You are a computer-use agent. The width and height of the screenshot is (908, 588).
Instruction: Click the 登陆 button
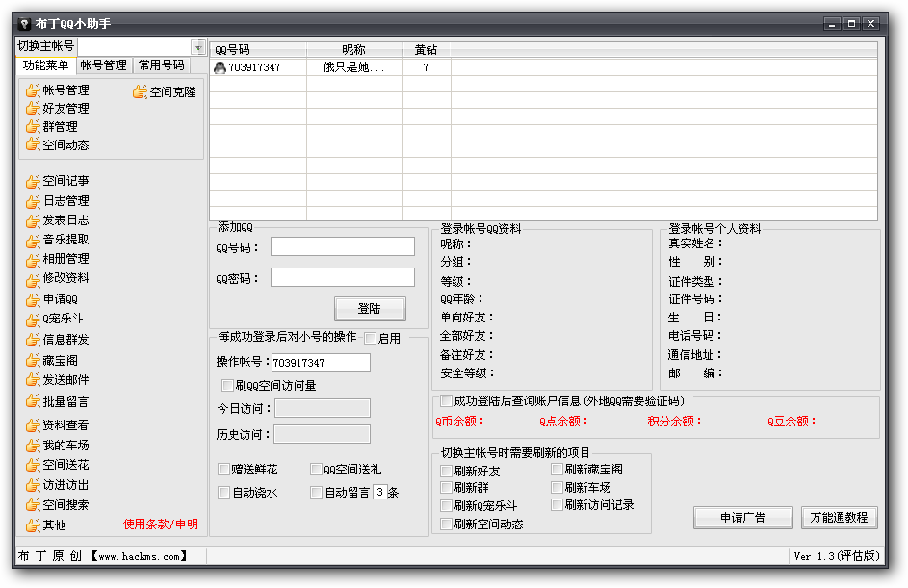[370, 309]
